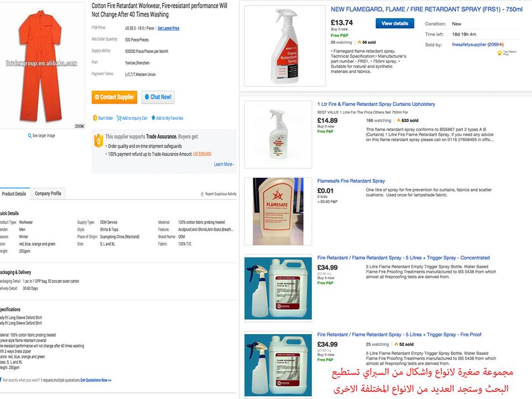
Task: Follow the Trade Assurance Learn More link
Action: pos(224,164)
